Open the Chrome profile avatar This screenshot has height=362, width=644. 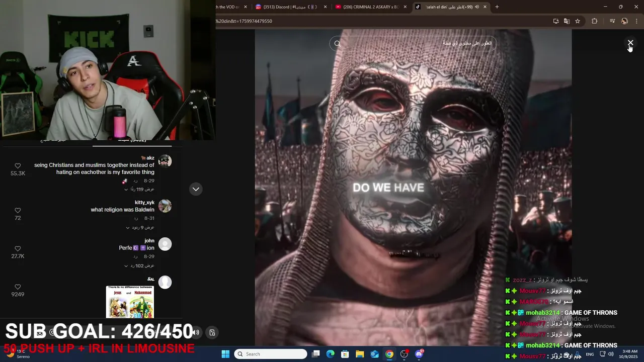624,21
